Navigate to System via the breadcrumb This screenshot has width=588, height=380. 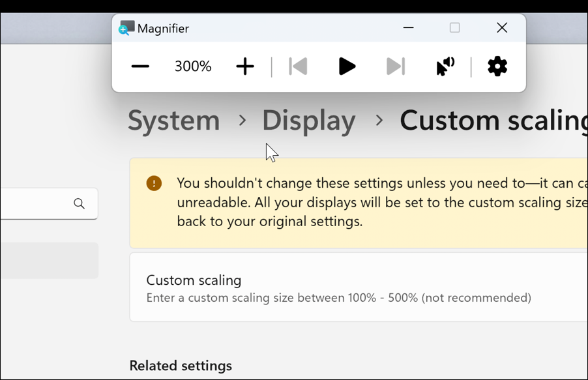tap(173, 121)
